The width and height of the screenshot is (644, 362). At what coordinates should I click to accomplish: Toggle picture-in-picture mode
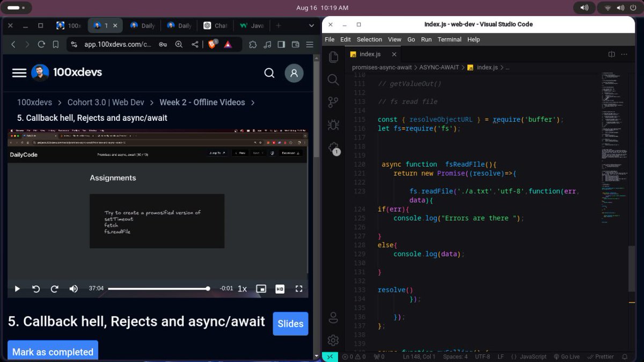coord(261,289)
